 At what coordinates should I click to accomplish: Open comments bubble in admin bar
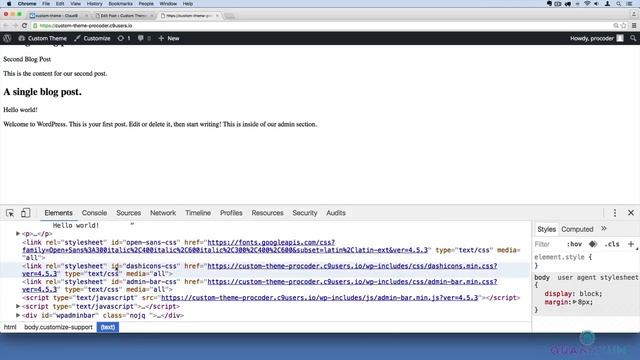[x=144, y=38]
